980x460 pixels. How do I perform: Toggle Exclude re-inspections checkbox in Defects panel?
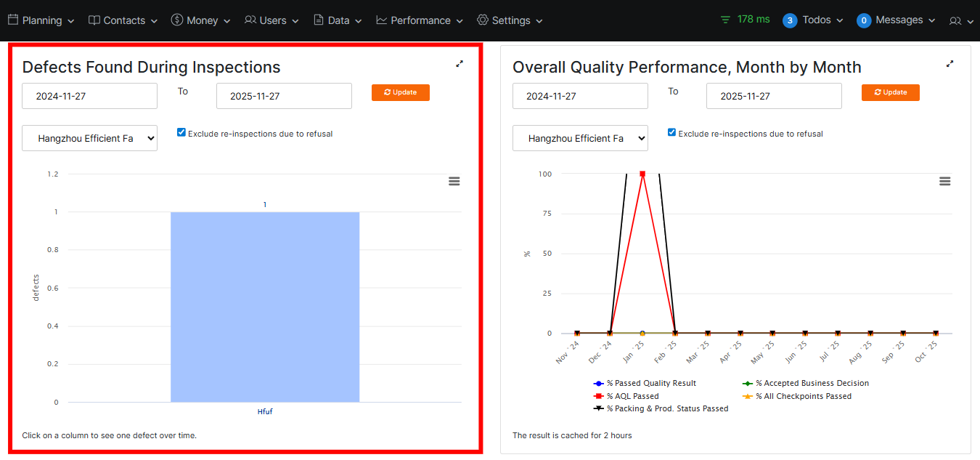(181, 132)
